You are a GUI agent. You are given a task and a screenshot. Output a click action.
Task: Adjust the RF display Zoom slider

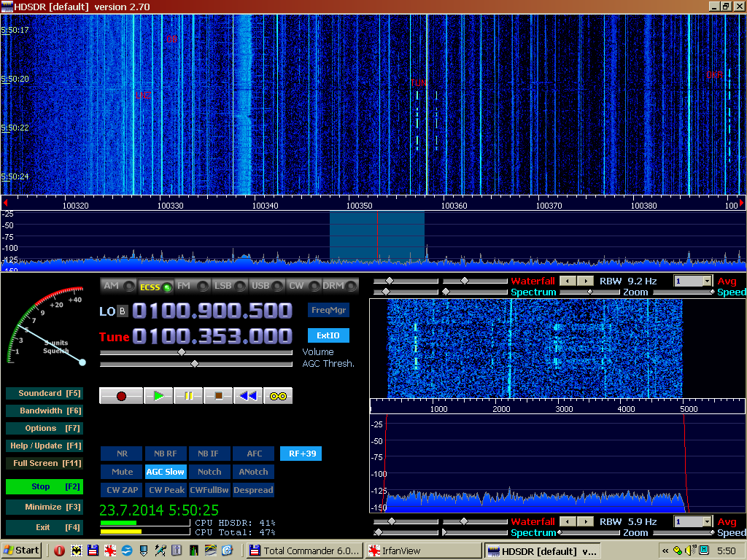[x=589, y=292]
